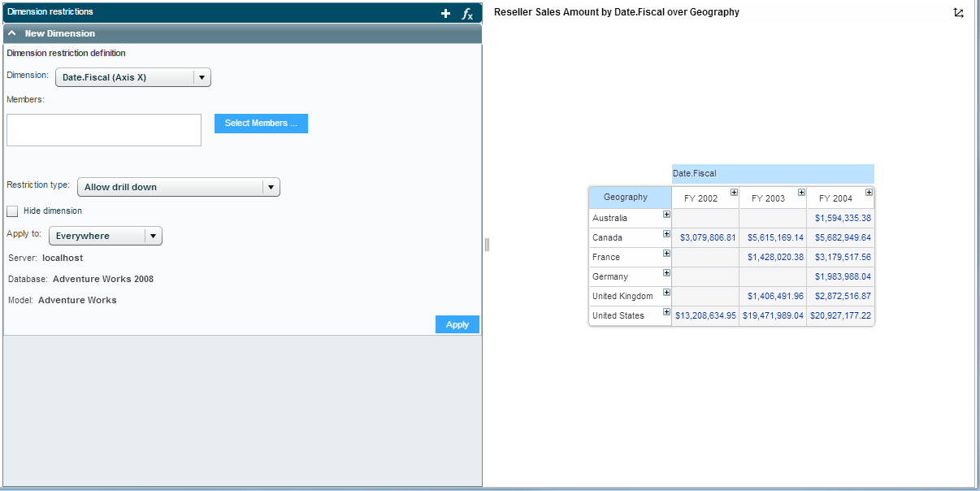Click the value $1,428,020.38
The height and width of the screenshot is (491, 980).
click(775, 258)
